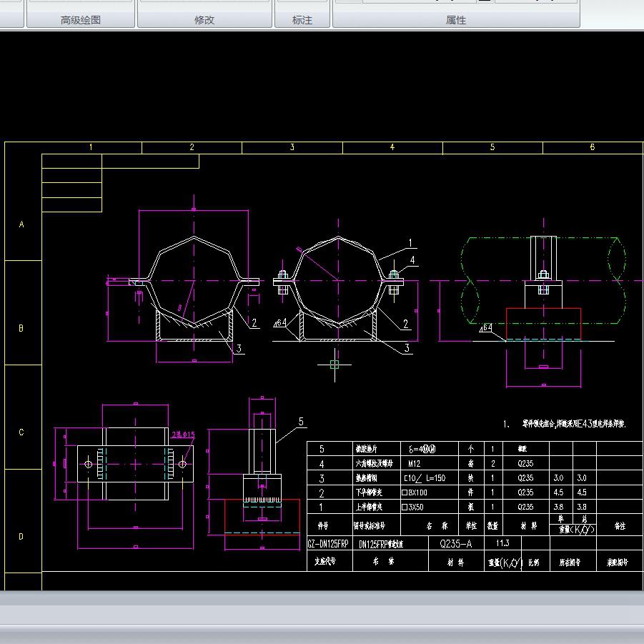The width and height of the screenshot is (644, 644).
Task: Select the red rectangle in right view
Action: [543, 324]
